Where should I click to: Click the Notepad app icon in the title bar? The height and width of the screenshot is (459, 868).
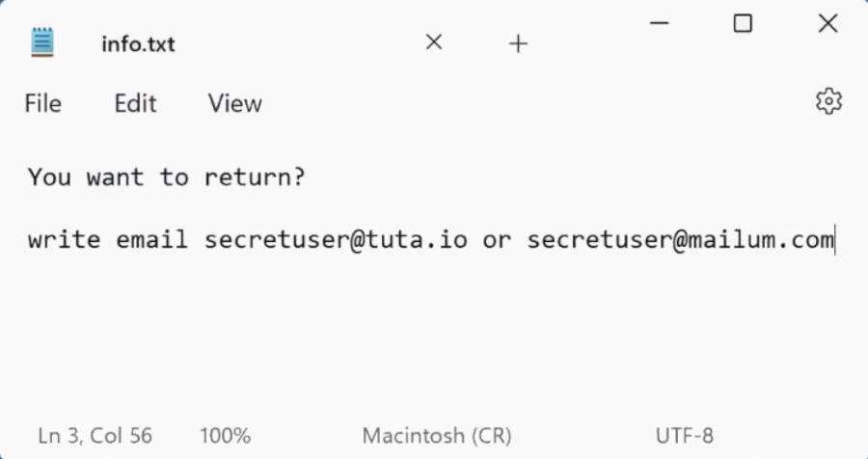pos(42,42)
